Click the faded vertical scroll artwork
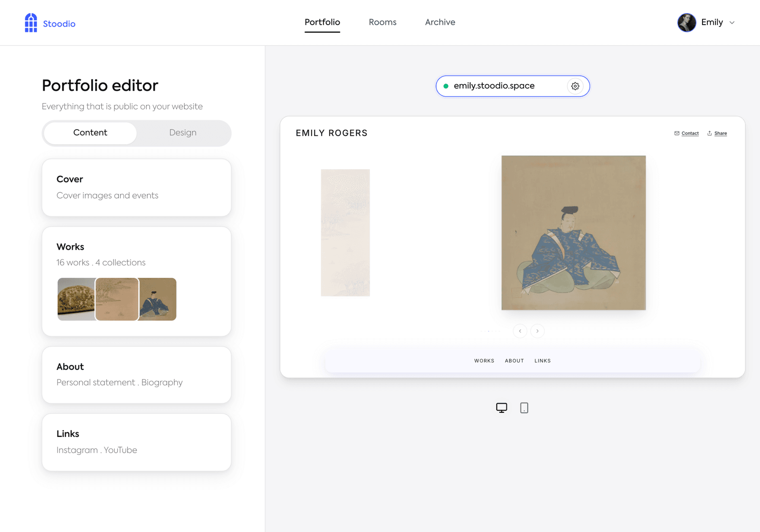 pyautogui.click(x=345, y=233)
